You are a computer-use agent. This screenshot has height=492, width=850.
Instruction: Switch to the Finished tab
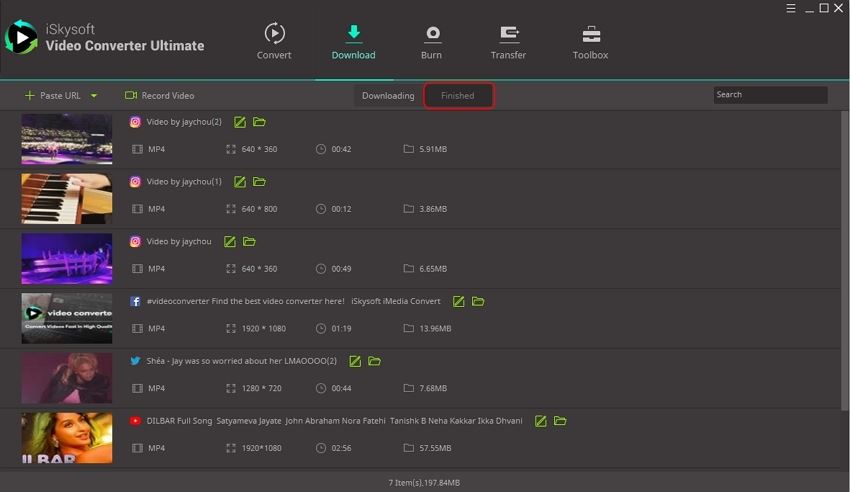click(x=458, y=96)
